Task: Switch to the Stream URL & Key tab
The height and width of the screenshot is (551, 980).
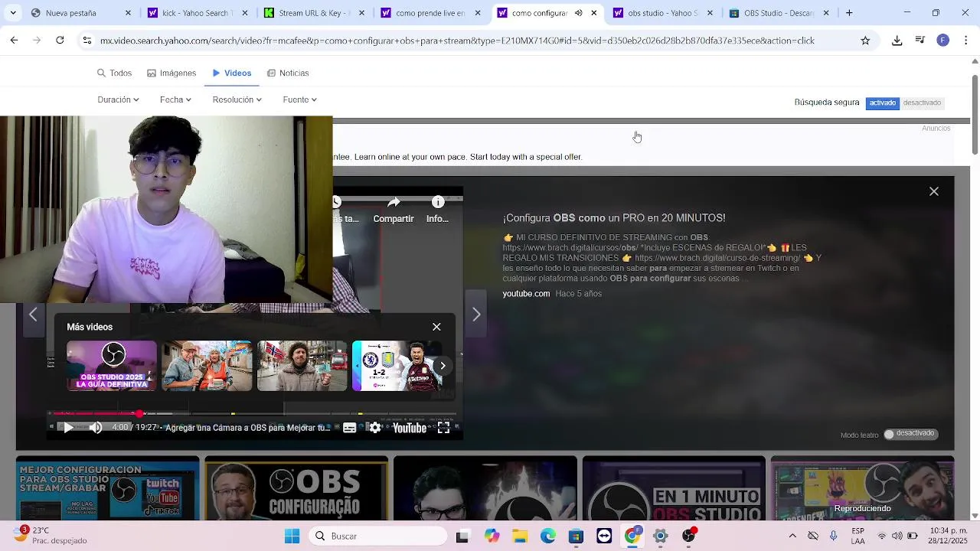Action: click(x=312, y=13)
